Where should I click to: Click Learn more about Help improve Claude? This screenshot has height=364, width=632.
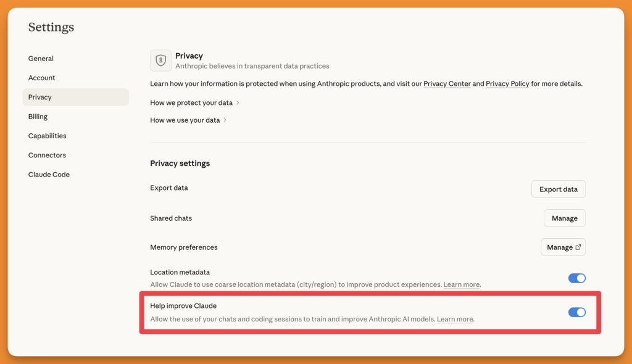pyautogui.click(x=455, y=319)
